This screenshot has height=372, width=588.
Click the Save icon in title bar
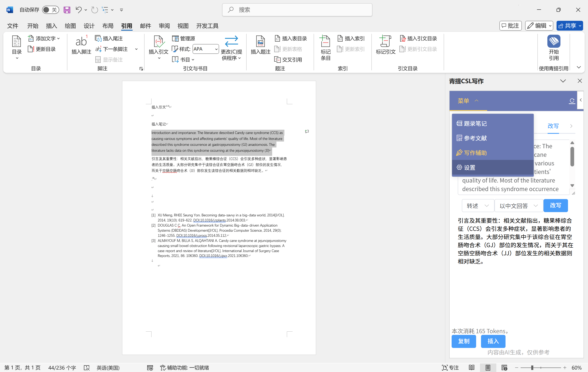tap(67, 10)
